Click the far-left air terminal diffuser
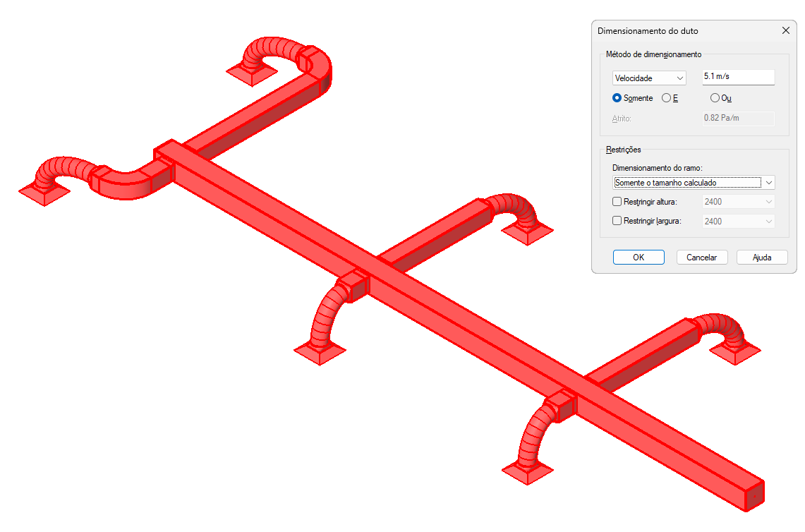The height and width of the screenshot is (532, 805). click(x=44, y=193)
